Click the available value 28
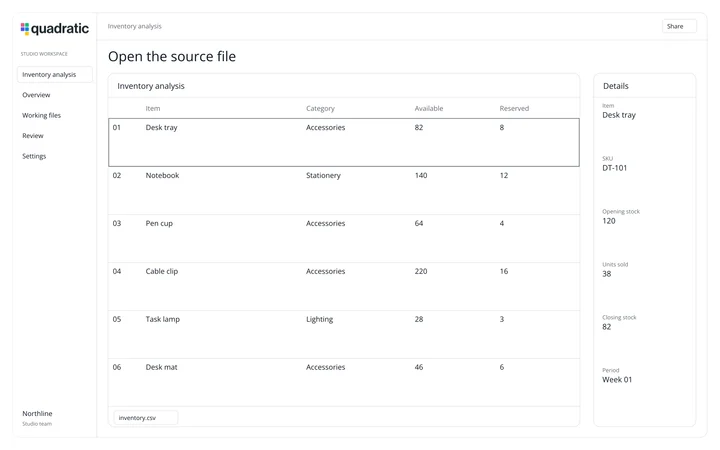The image size is (720, 450). (x=419, y=319)
